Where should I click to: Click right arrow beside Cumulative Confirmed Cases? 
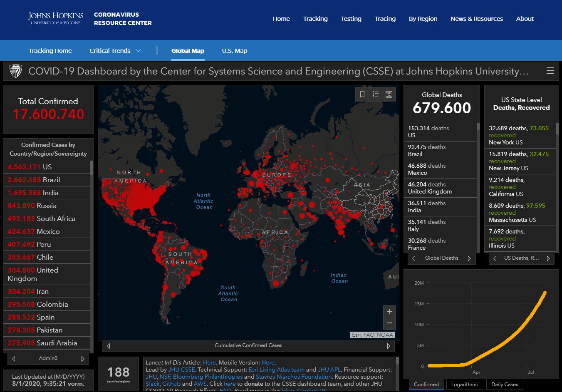[389, 345]
